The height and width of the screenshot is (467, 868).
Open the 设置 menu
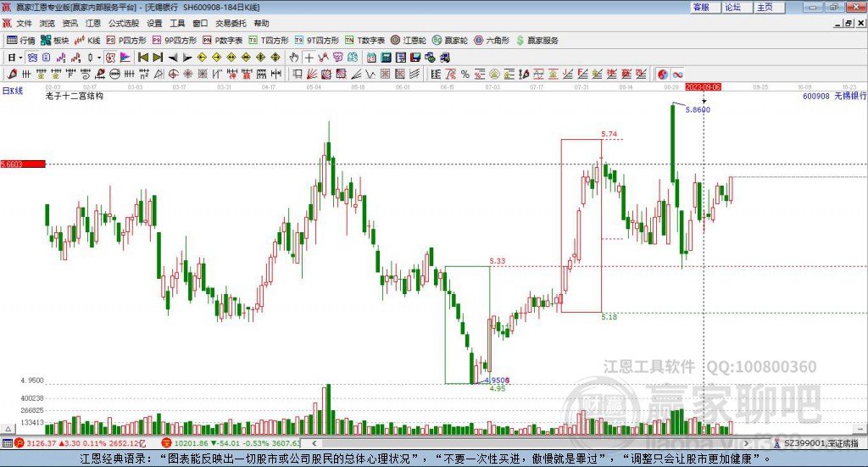point(154,23)
